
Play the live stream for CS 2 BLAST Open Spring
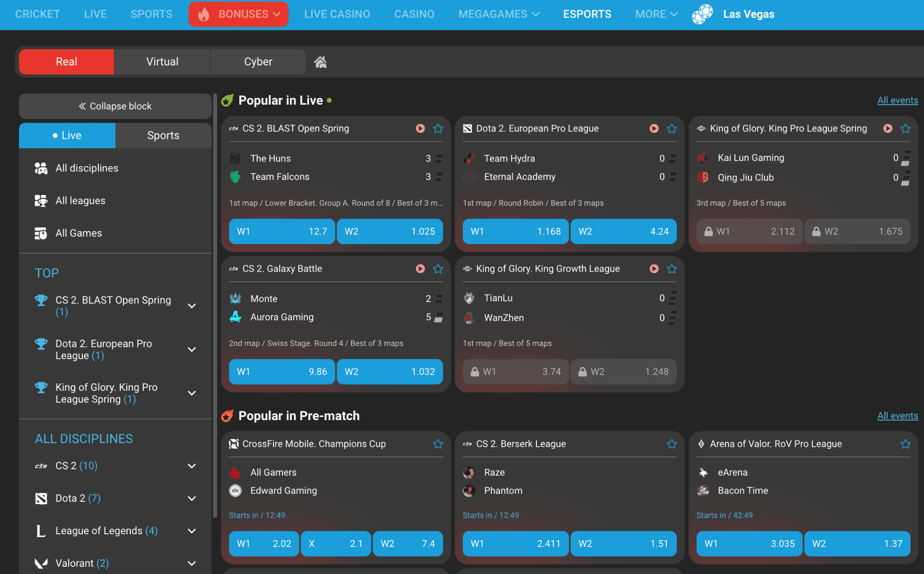click(420, 129)
